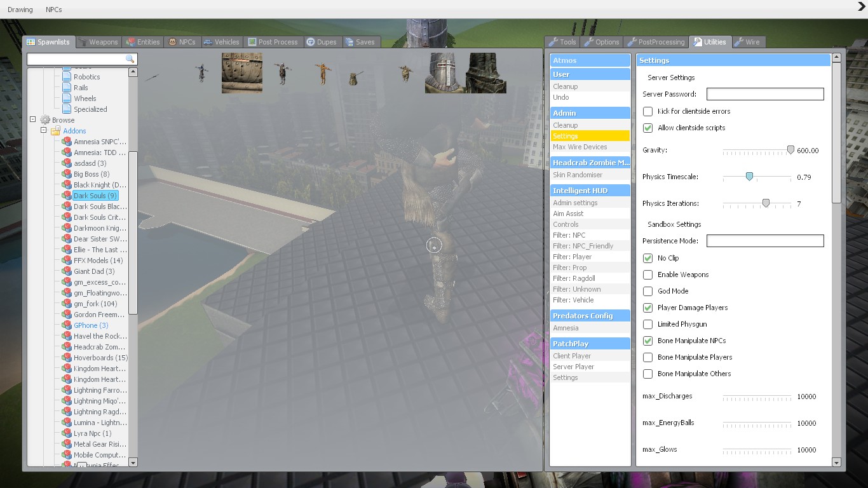Switch to the Entities tab
Image resolution: width=868 pixels, height=488 pixels.
(143, 42)
